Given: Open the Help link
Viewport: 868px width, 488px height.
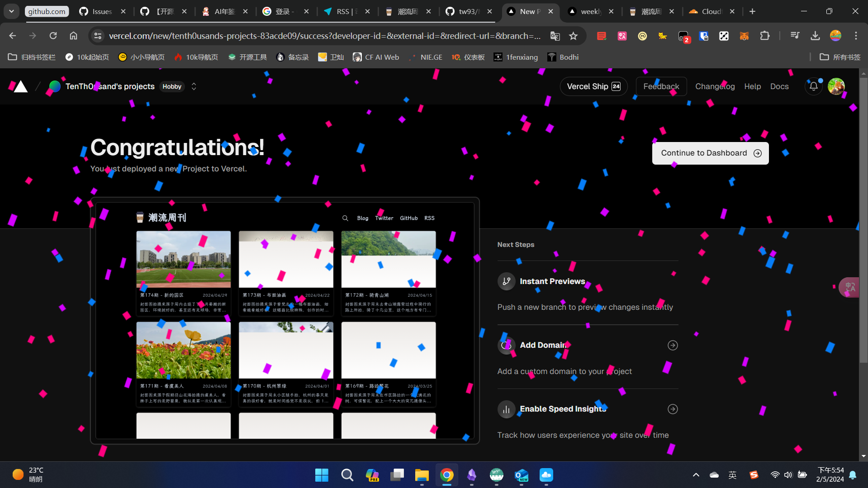Looking at the screenshot, I should pos(752,86).
